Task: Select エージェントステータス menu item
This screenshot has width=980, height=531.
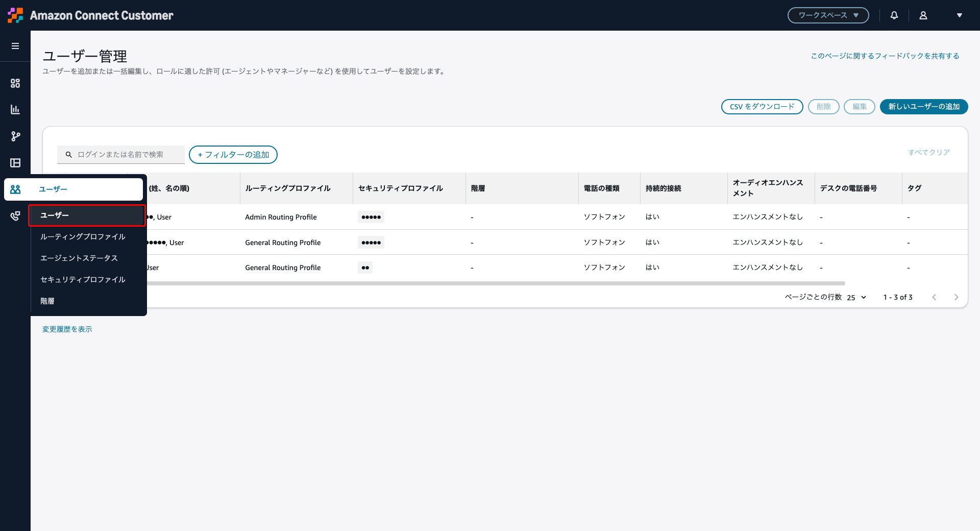Action: tap(79, 258)
